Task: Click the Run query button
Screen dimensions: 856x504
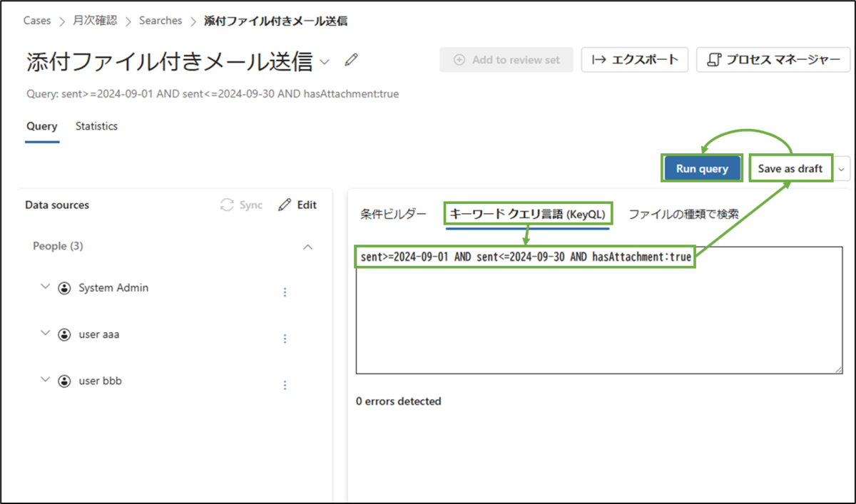Action: 702,169
